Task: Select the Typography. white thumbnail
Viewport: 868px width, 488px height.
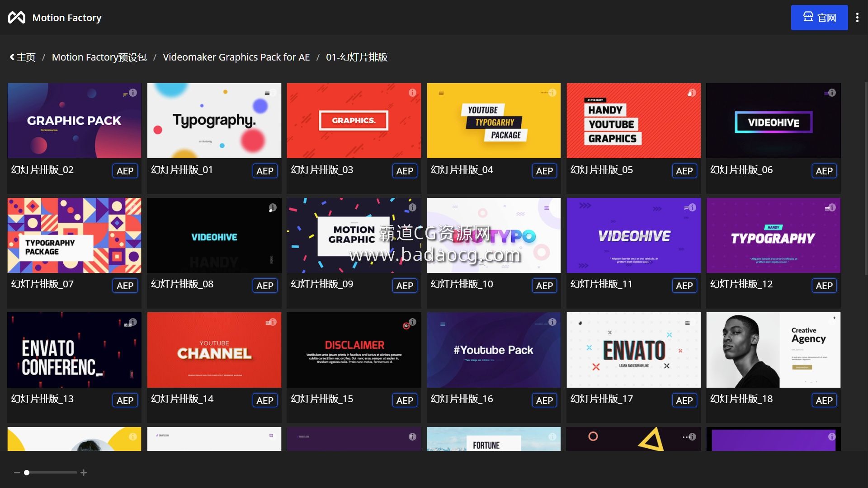Action: click(214, 121)
